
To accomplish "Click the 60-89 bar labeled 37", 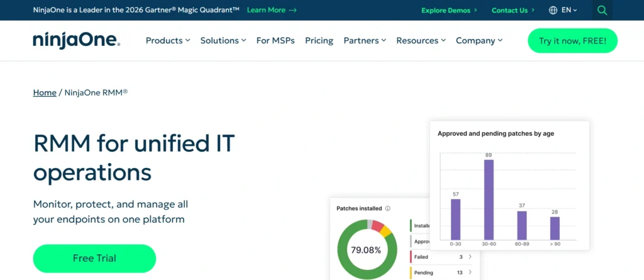I will [522, 226].
